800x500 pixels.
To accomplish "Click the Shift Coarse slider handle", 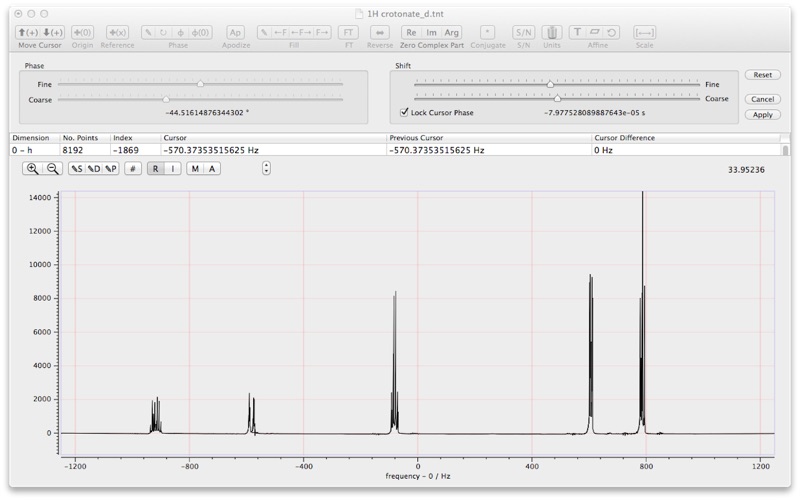I will click(x=557, y=98).
